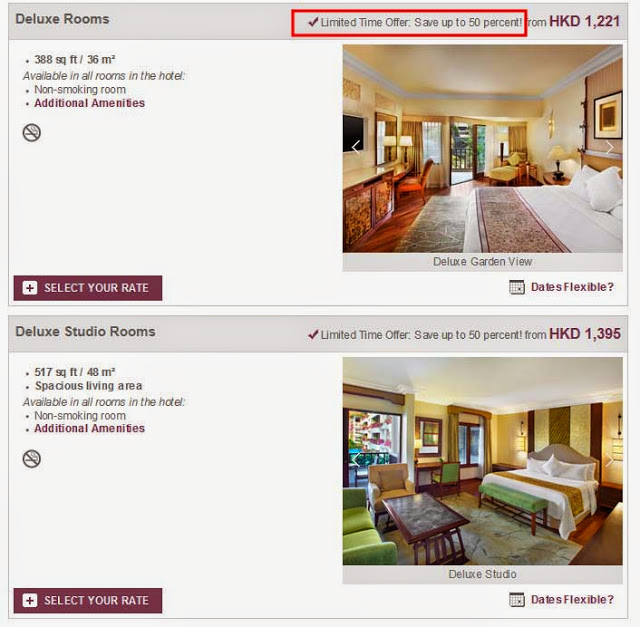The height and width of the screenshot is (627, 640).
Task: Open Additional Amenities under Deluxe Studio Rooms
Action: [89, 428]
